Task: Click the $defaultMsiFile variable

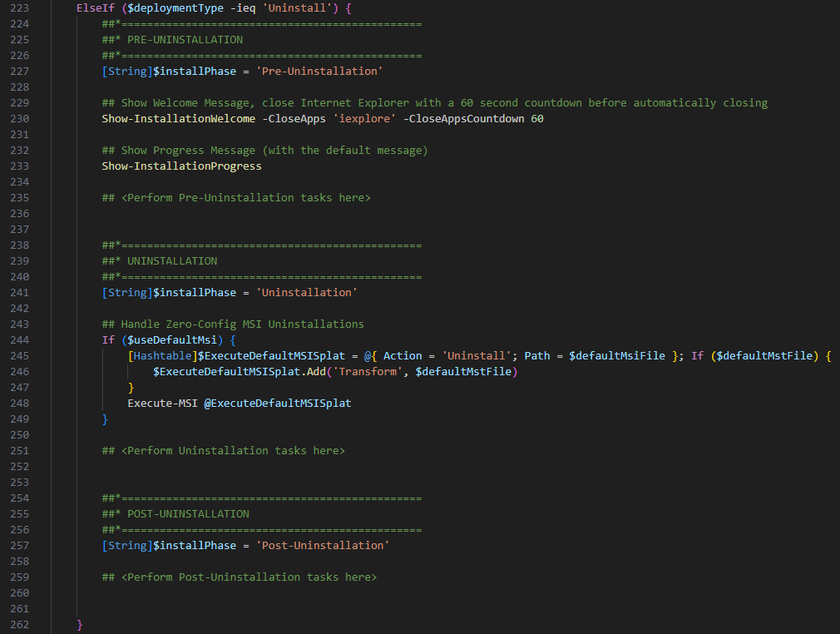Action: pyautogui.click(x=616, y=355)
